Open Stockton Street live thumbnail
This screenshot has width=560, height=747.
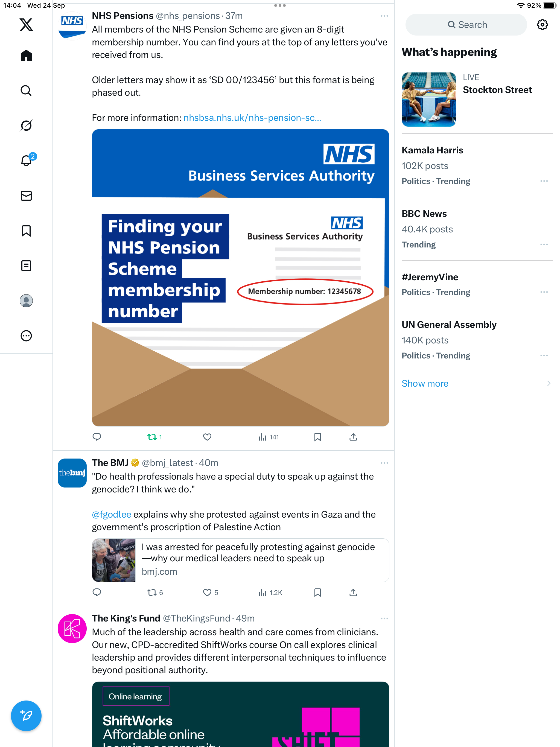tap(428, 99)
